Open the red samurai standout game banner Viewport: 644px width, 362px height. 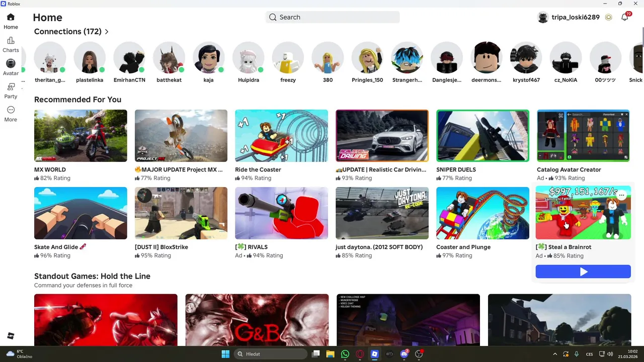tap(106, 320)
